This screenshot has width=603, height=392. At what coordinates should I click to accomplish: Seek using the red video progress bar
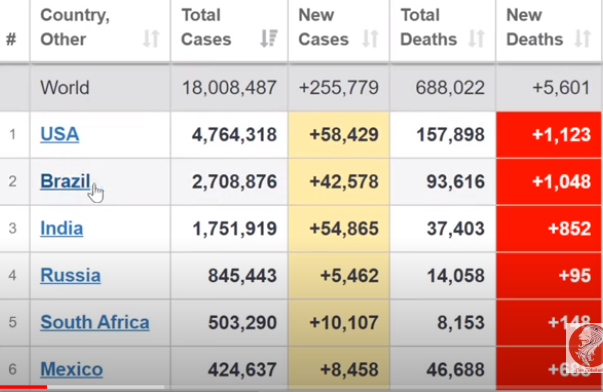coord(82,387)
